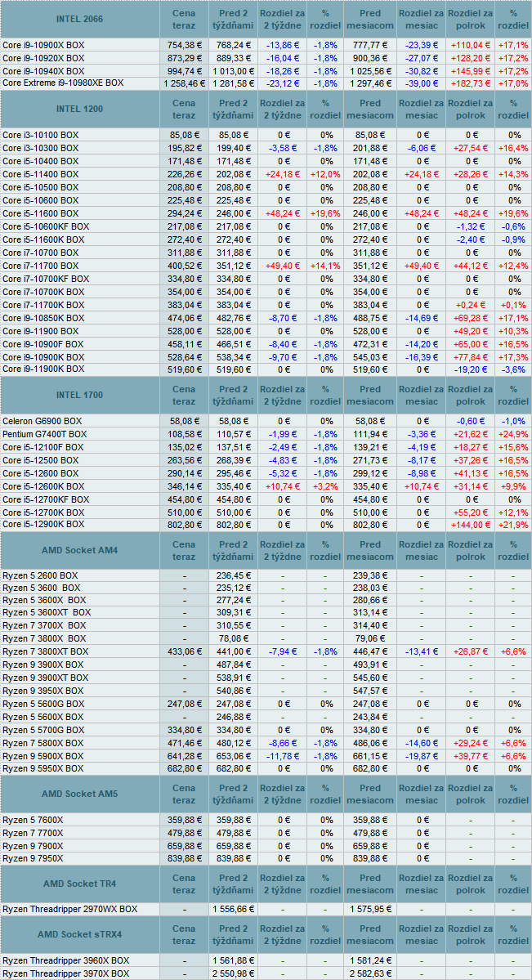
Task: Select Ryzen 7 3800X BOX product name
Action: tap(44, 638)
